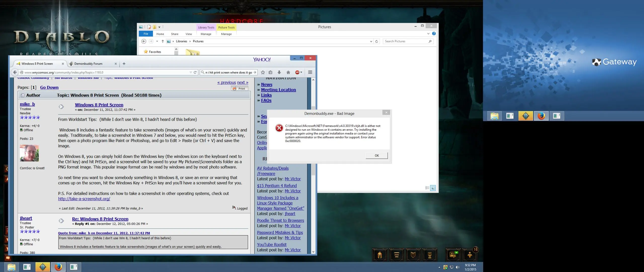Open Firefox's URL history dropdown arrow
Screen dimensions: 644x272
point(191,72)
